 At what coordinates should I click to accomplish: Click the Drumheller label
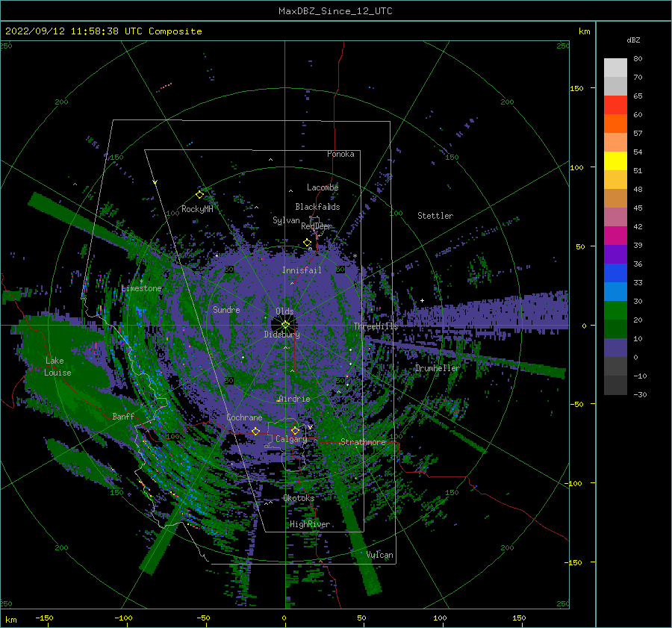click(438, 368)
